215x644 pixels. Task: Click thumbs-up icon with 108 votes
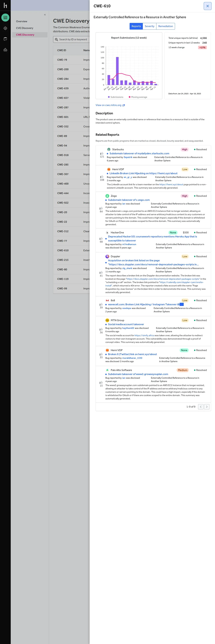[102, 177]
